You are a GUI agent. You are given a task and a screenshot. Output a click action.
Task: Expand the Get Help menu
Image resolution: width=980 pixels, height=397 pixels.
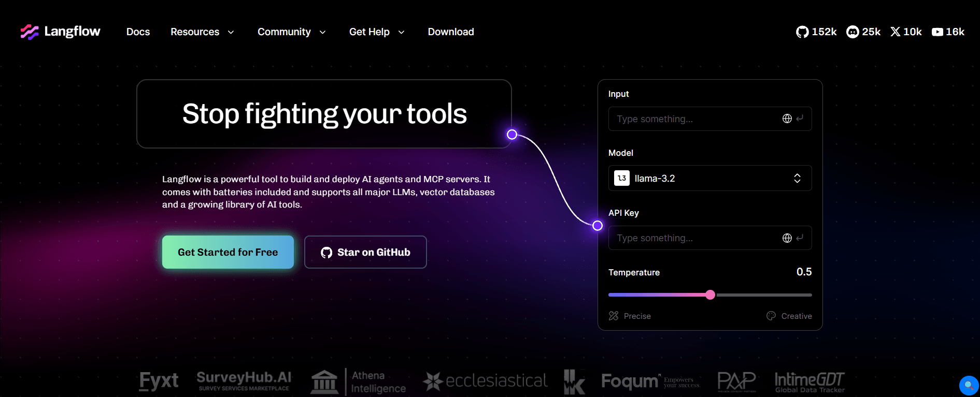(377, 32)
